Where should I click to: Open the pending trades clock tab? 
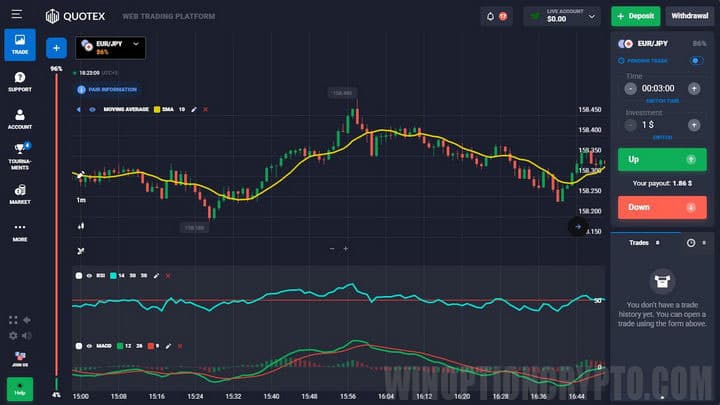[x=691, y=242]
